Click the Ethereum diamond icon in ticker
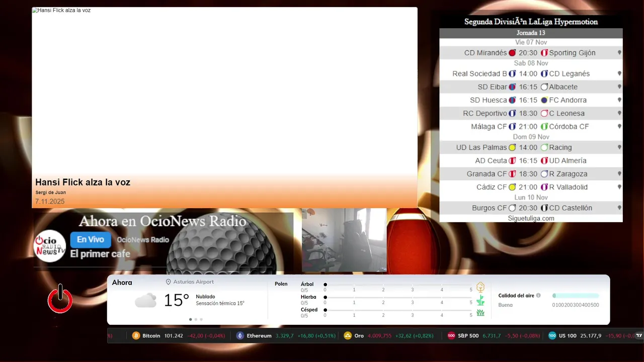644x362 pixels. point(240,336)
